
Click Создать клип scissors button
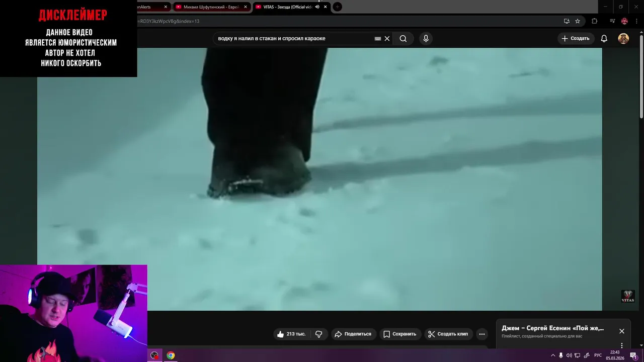point(448,334)
